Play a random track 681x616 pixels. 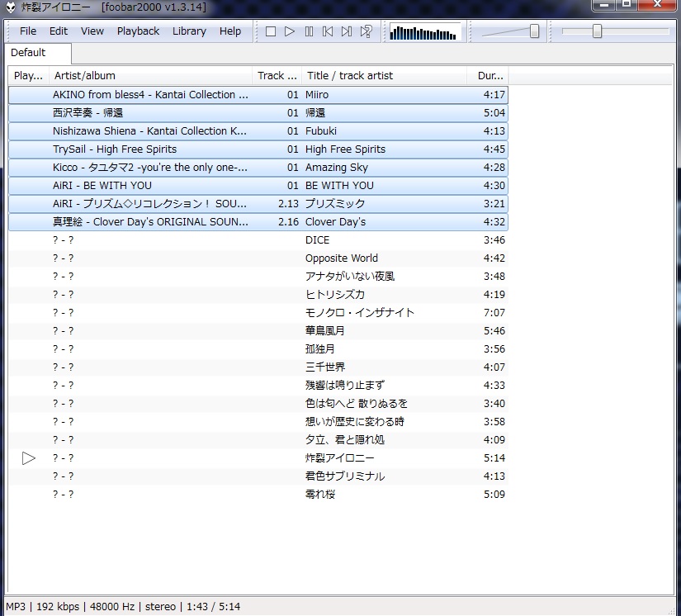[367, 31]
